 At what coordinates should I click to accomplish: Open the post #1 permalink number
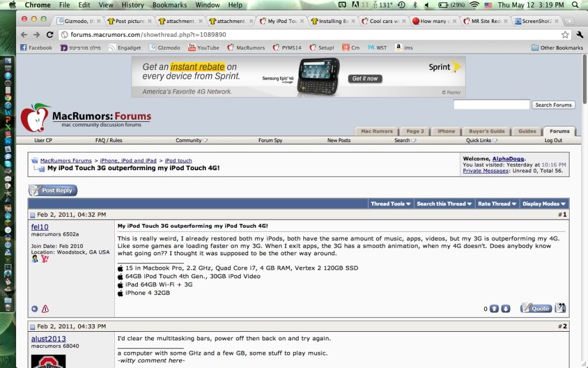tap(564, 214)
